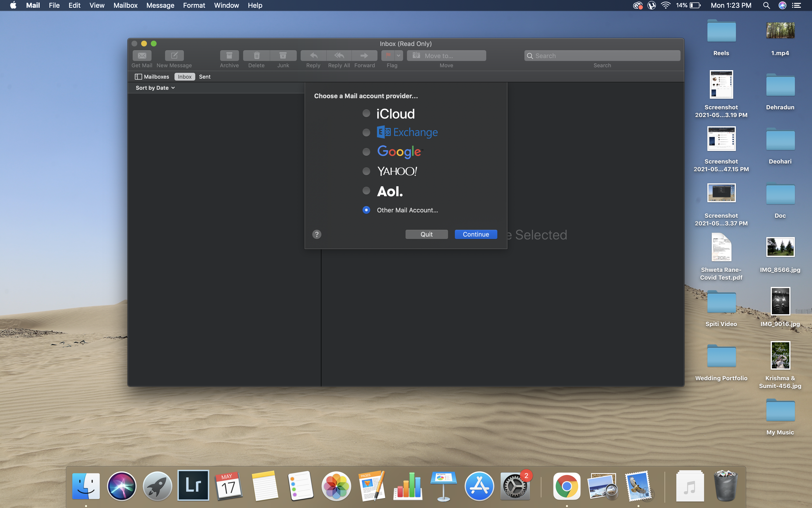Select the iCloud radio button

tap(366, 113)
